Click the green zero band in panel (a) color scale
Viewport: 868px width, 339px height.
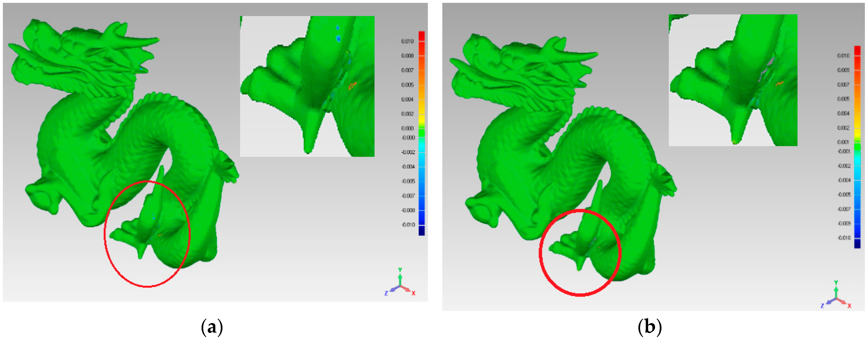click(x=422, y=133)
